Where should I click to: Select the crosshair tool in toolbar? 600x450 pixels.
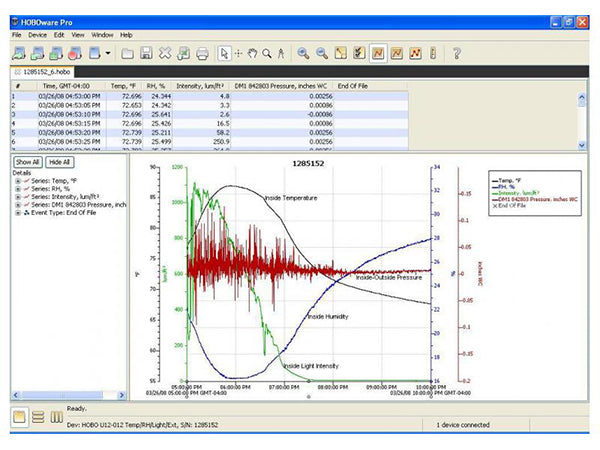[240, 53]
